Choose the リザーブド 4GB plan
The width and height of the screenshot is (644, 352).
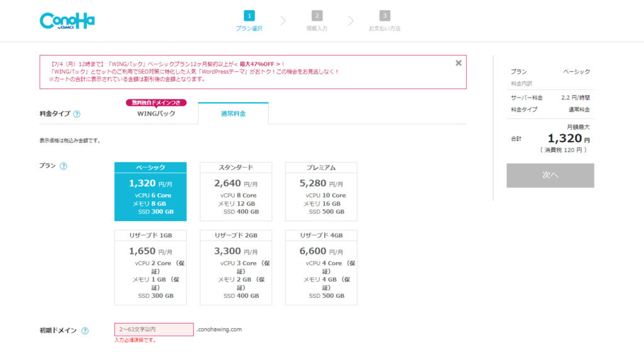(321, 267)
